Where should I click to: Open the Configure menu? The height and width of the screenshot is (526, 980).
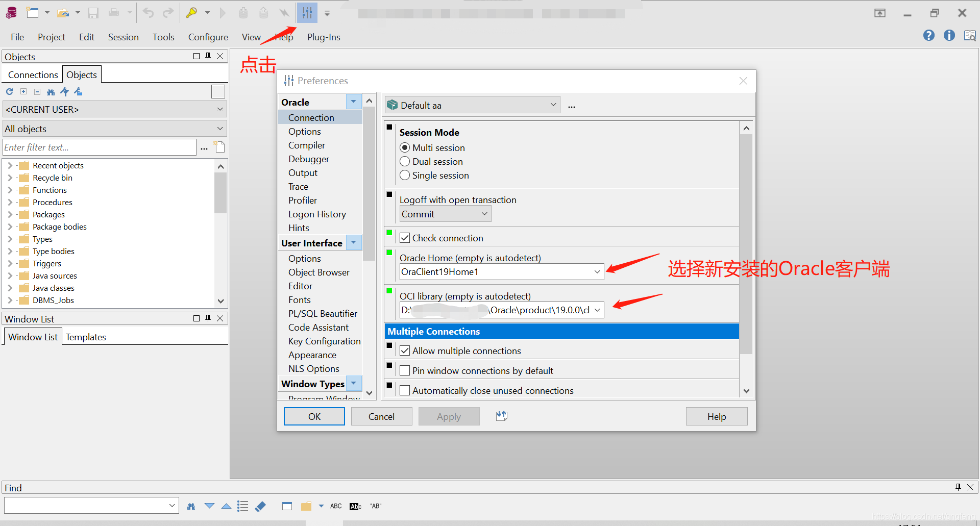208,37
